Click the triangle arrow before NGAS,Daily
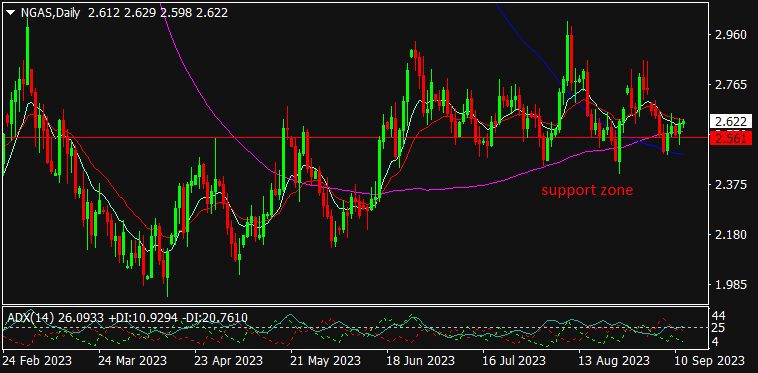The height and width of the screenshot is (373, 758). (10, 13)
